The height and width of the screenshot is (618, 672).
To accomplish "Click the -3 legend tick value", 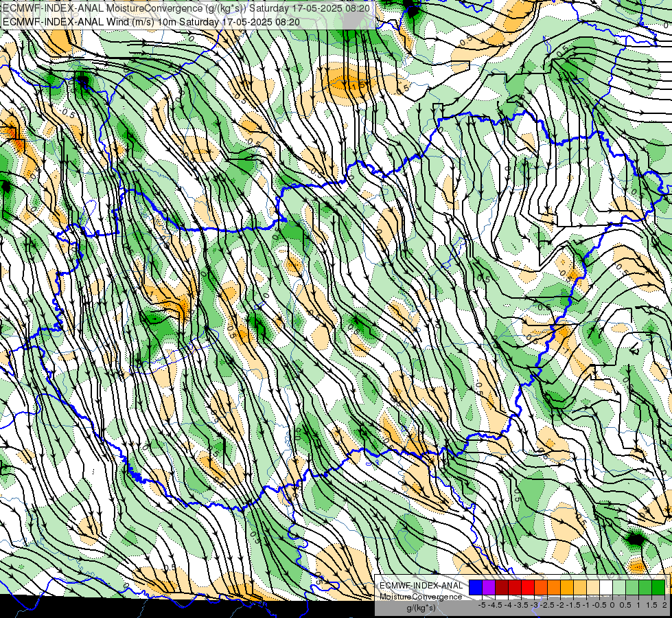I will (x=535, y=605).
